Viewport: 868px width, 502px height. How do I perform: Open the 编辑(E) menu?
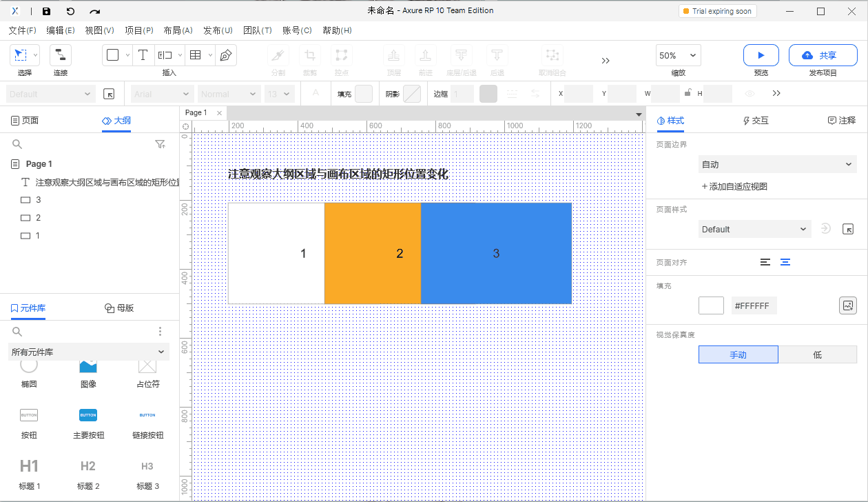point(61,30)
